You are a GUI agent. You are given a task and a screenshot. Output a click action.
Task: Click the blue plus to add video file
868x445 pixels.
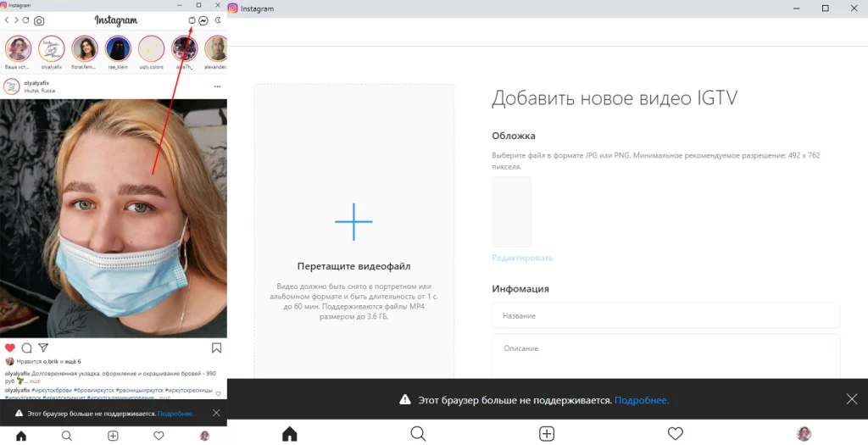[353, 221]
